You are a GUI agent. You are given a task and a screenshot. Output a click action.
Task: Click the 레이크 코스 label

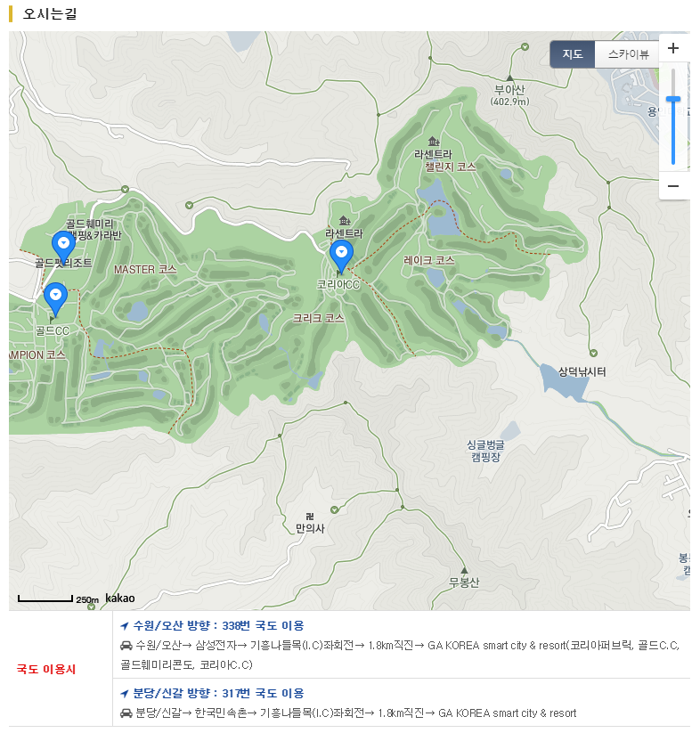(429, 260)
